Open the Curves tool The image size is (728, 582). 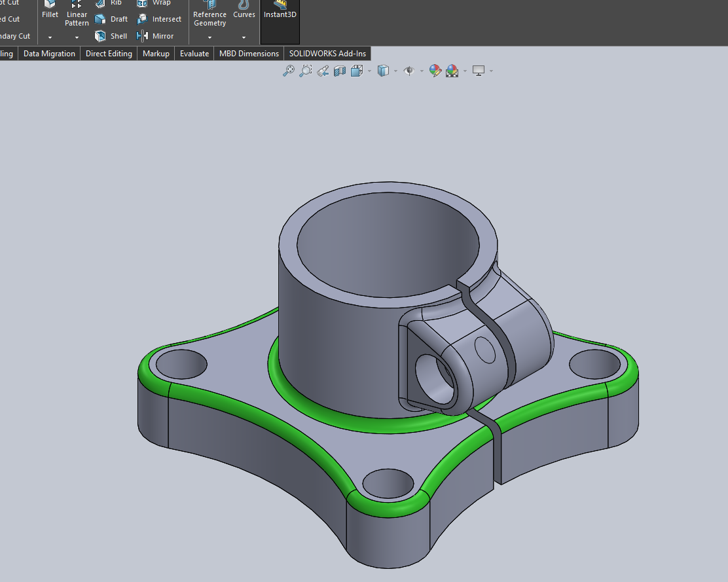point(244,10)
